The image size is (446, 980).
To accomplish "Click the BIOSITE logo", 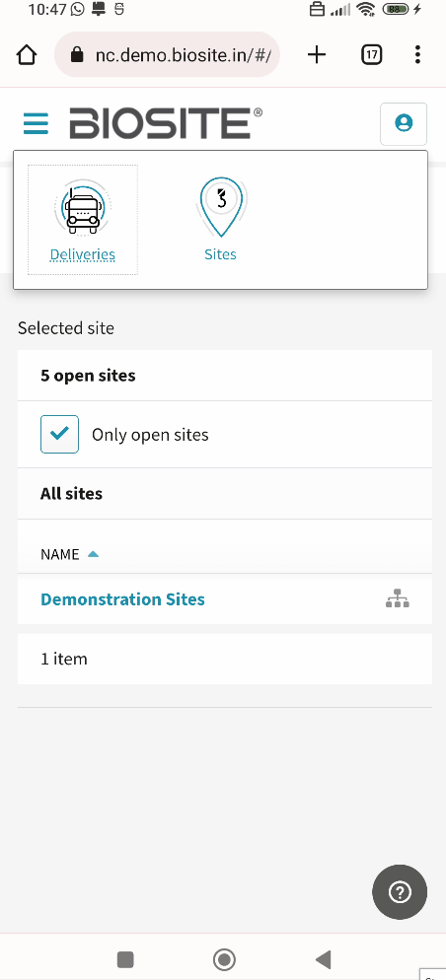I will point(166,123).
